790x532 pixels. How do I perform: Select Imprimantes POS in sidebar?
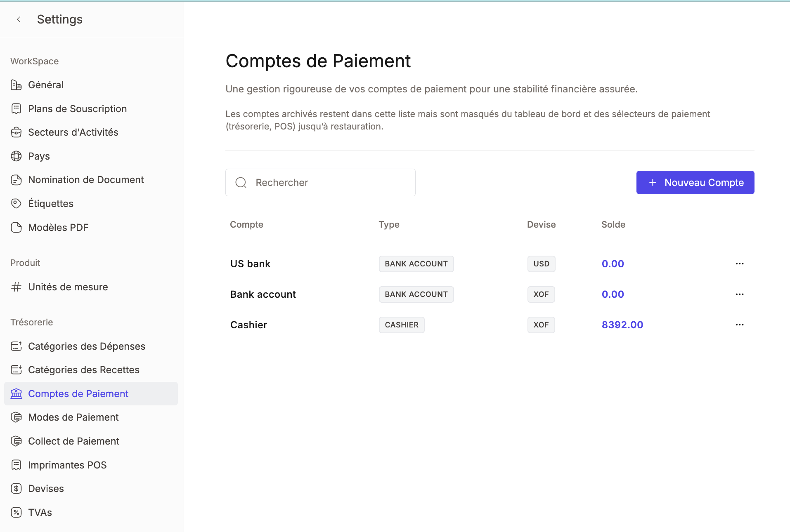coord(67,465)
